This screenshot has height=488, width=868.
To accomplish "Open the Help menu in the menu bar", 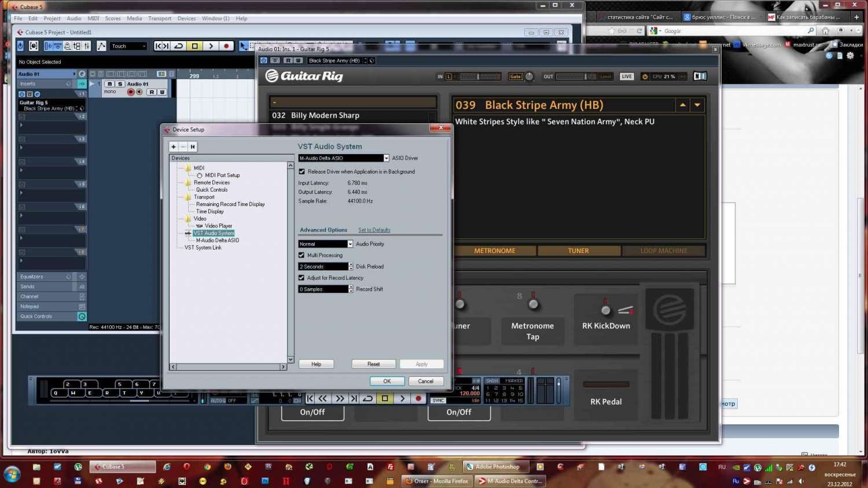I will [x=241, y=19].
